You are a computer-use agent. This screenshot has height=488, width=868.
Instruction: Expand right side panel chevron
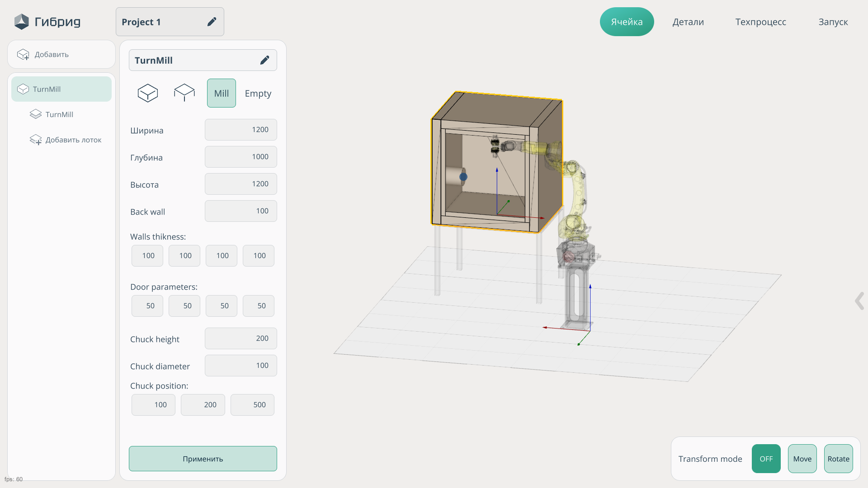click(x=859, y=301)
